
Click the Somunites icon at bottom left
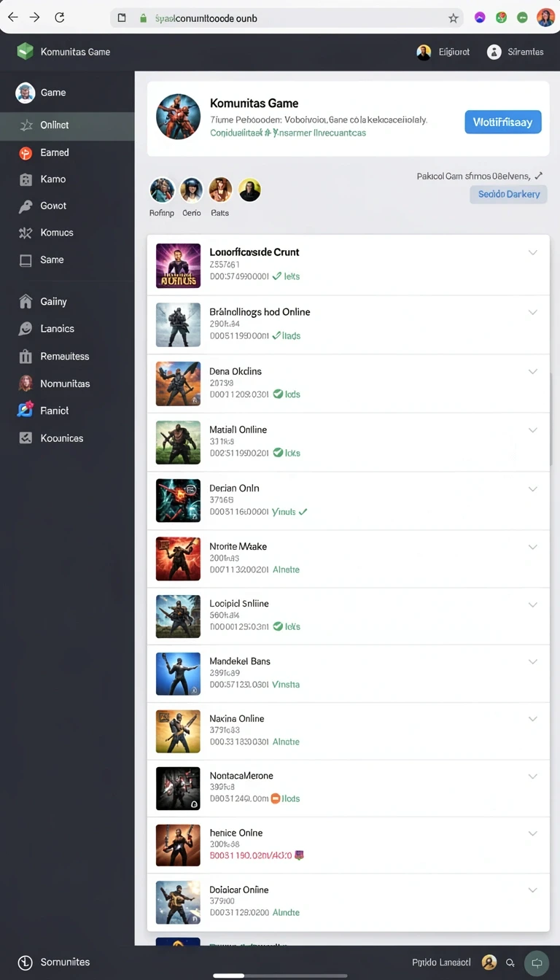[x=26, y=962]
